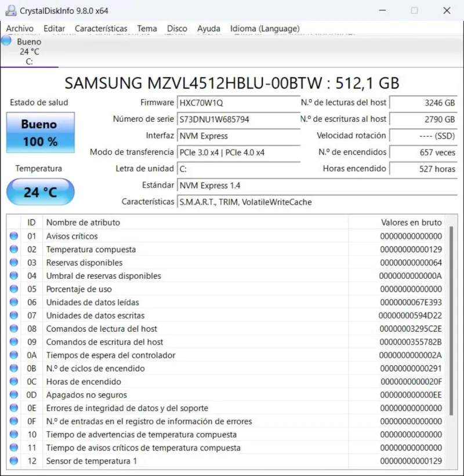This screenshot has height=476, width=464.
Task: Click the raw value 0000000594D22
Action: point(410,315)
